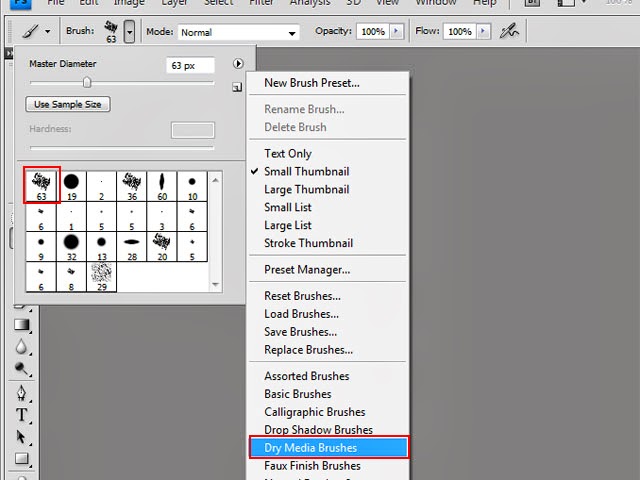Image resolution: width=640 pixels, height=480 pixels.
Task: Load Drop Shadow Brushes set
Action: tap(318, 430)
